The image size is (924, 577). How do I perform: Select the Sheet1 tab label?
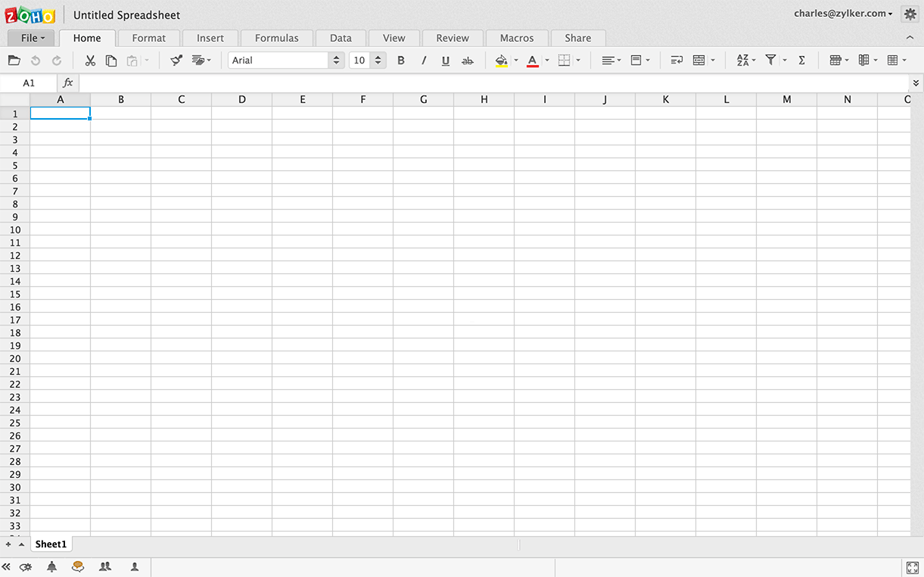point(51,544)
